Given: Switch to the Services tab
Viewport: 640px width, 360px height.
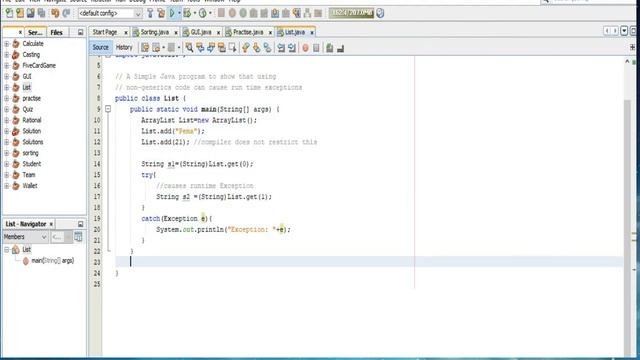Looking at the screenshot, I should click(35, 32).
